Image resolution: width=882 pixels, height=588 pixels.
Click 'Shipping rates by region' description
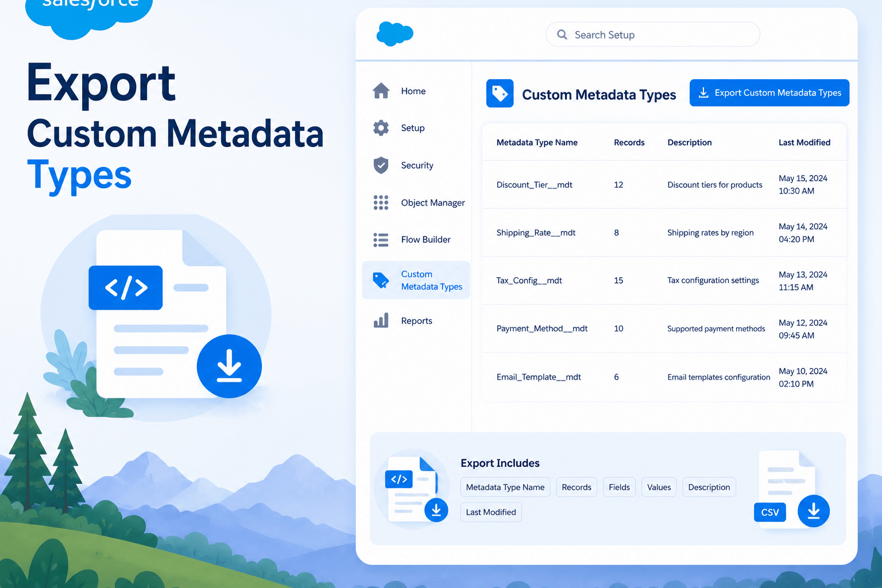[710, 233]
